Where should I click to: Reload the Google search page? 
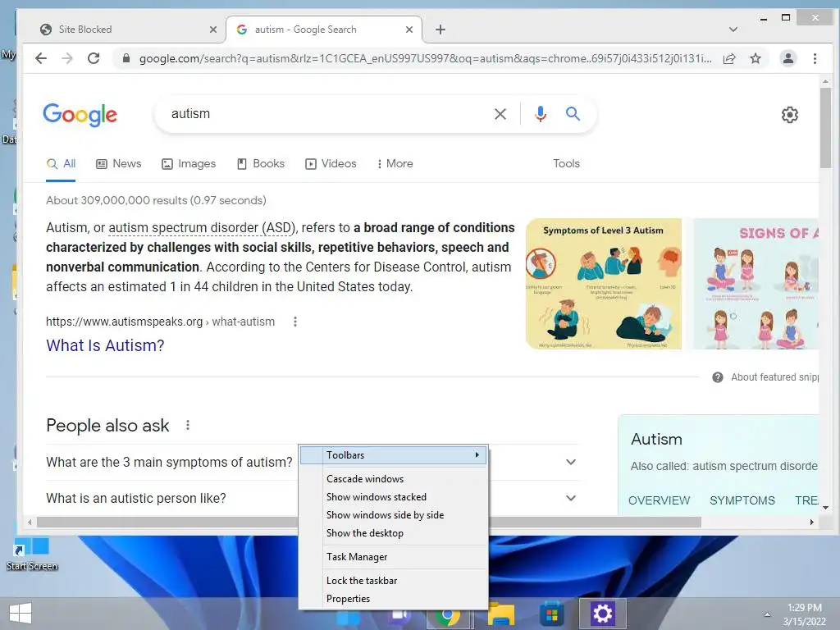94,58
